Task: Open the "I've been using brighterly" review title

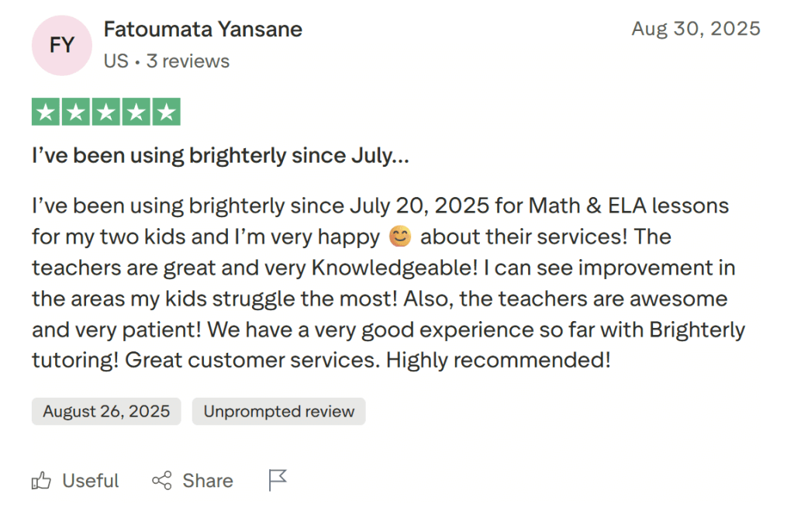Action: (x=220, y=156)
